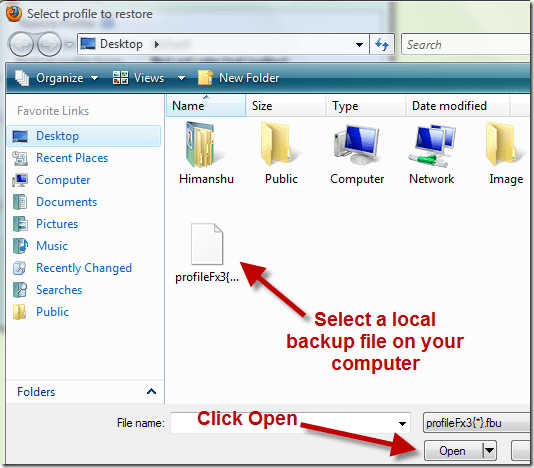Click the New Folder icon
This screenshot has height=468, width=534.
click(205, 78)
